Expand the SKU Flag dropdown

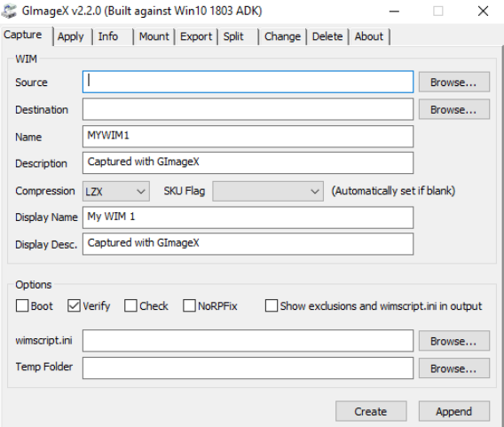tap(268, 192)
